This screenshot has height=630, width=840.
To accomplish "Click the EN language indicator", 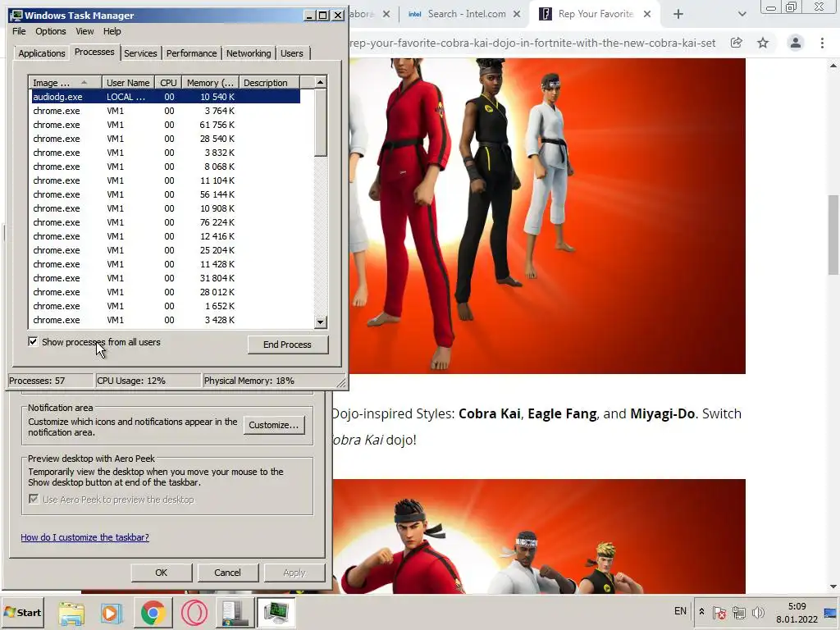I will click(680, 611).
